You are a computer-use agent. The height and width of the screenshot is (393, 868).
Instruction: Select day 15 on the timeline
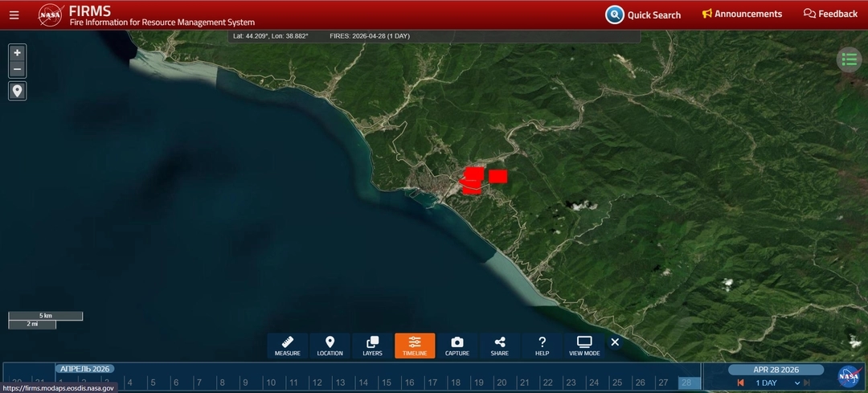pyautogui.click(x=387, y=383)
